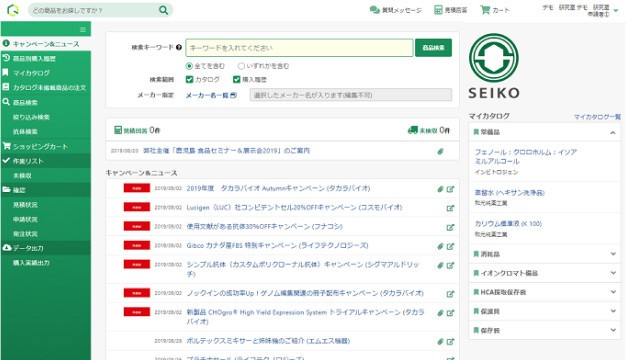Open external link icon for ノックイン campaign
The image size is (627, 360).
tap(450, 294)
